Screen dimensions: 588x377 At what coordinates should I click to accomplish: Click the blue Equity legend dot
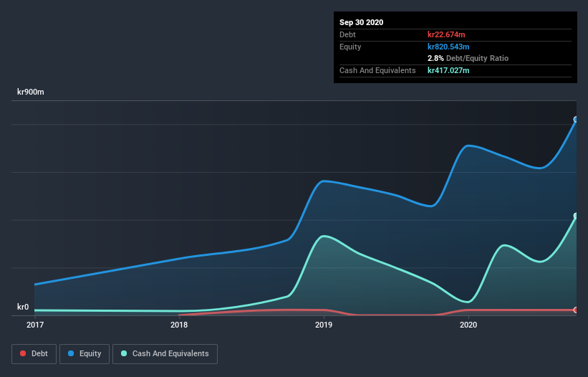point(71,353)
